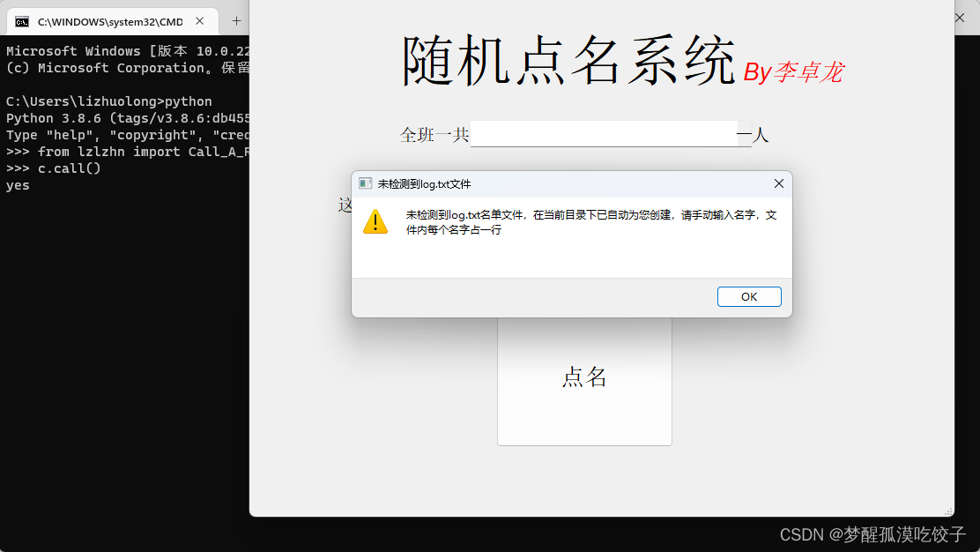Click the 'yes' output line in terminal

point(18,186)
